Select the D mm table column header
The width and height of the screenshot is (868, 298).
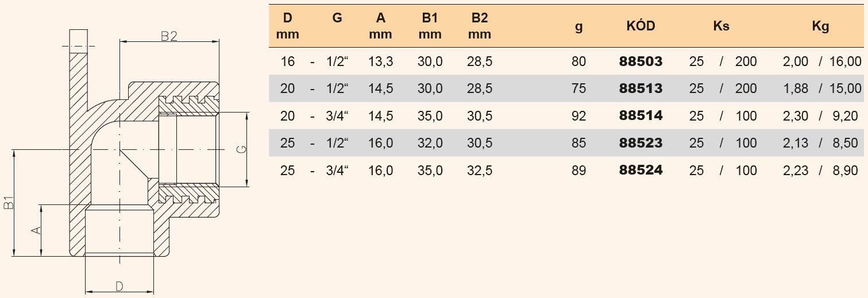288,26
